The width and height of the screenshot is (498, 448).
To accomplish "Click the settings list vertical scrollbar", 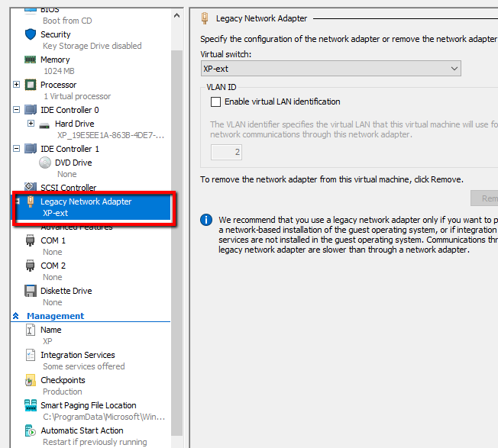I will pyautogui.click(x=176, y=229).
